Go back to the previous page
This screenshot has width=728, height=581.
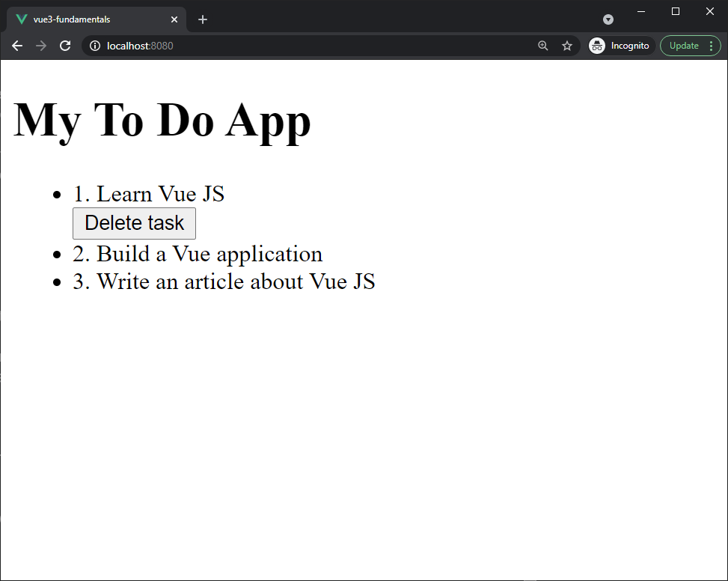17,46
